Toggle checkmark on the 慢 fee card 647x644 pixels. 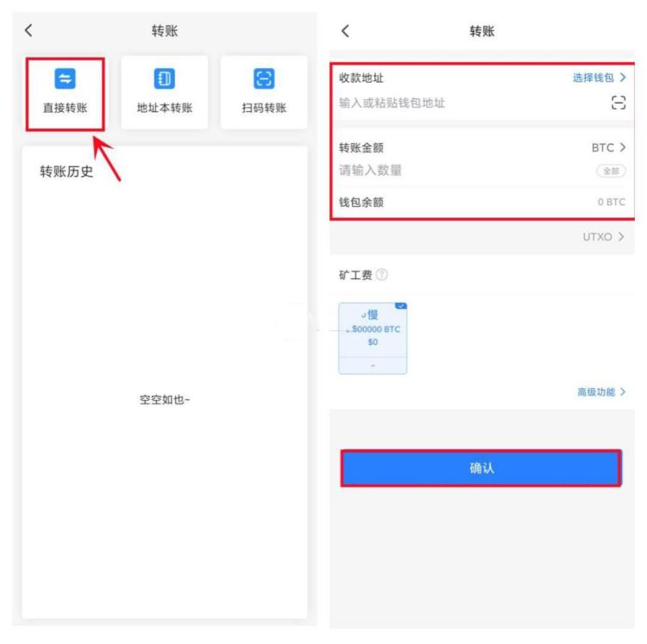(x=400, y=306)
